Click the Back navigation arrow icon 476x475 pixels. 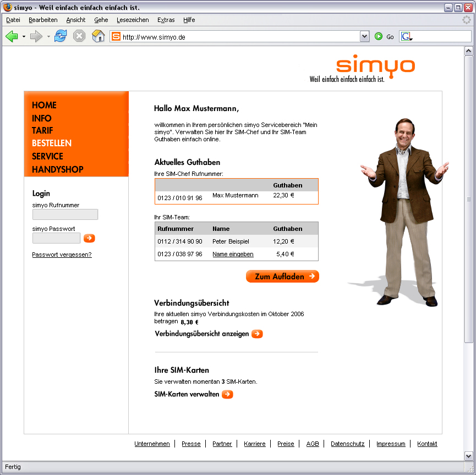pos(11,36)
